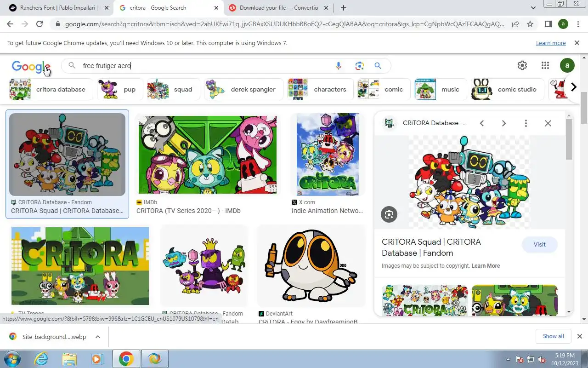Click the taskbar clock
Viewport: 588px width, 368px height.
(565, 359)
